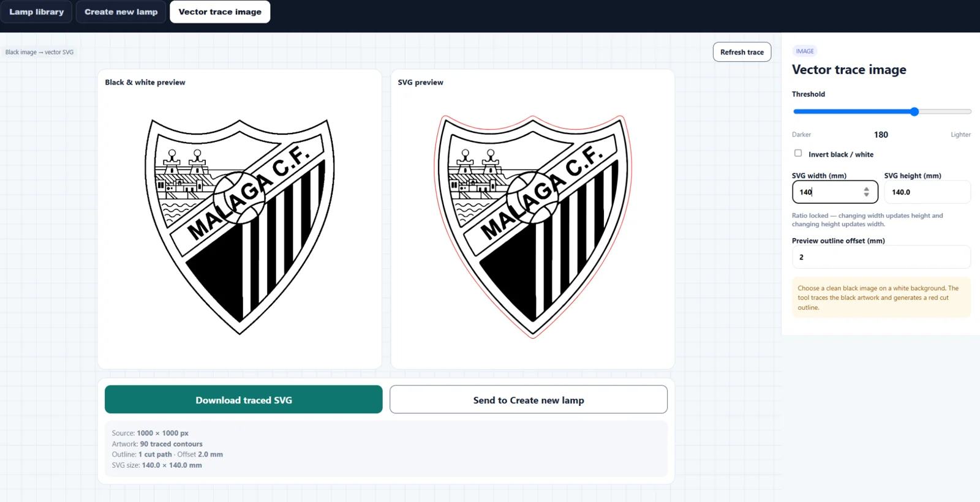Click the SVG preview crest image
The image size is (980, 502).
pyautogui.click(x=533, y=227)
